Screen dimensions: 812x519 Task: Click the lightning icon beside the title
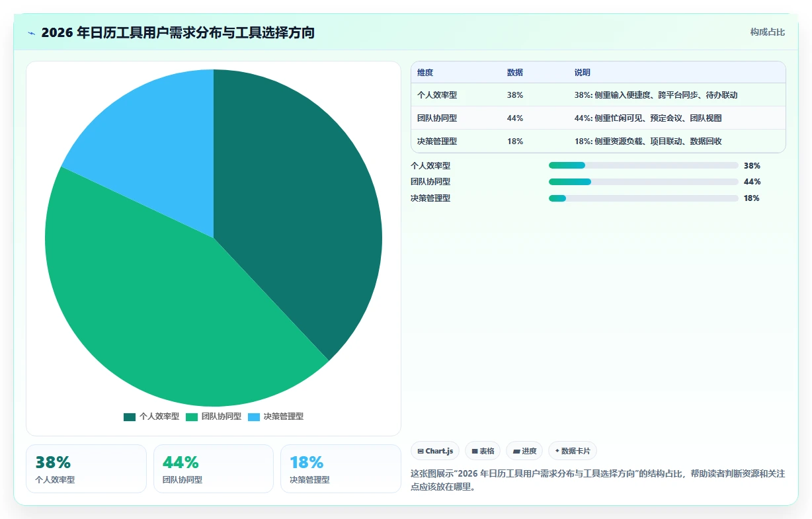point(32,32)
